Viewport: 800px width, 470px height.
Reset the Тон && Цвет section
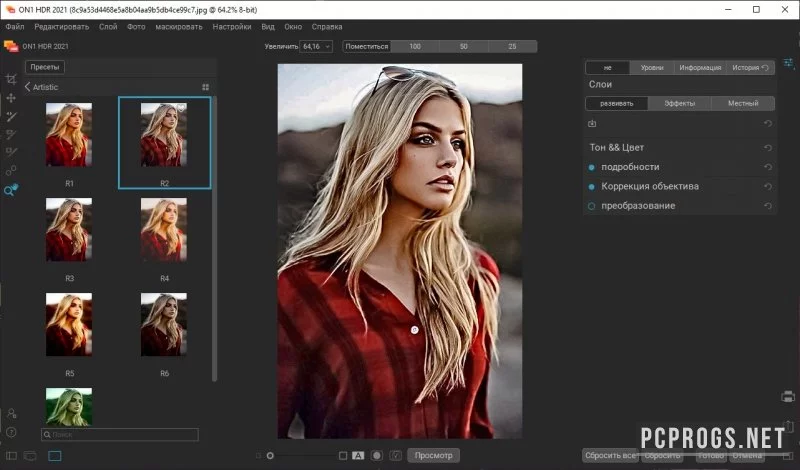[x=768, y=148]
